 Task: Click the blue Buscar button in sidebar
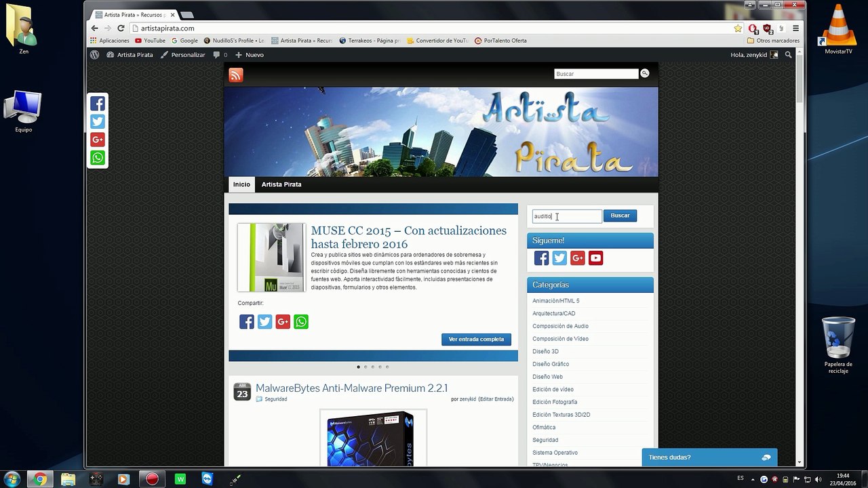coord(620,216)
